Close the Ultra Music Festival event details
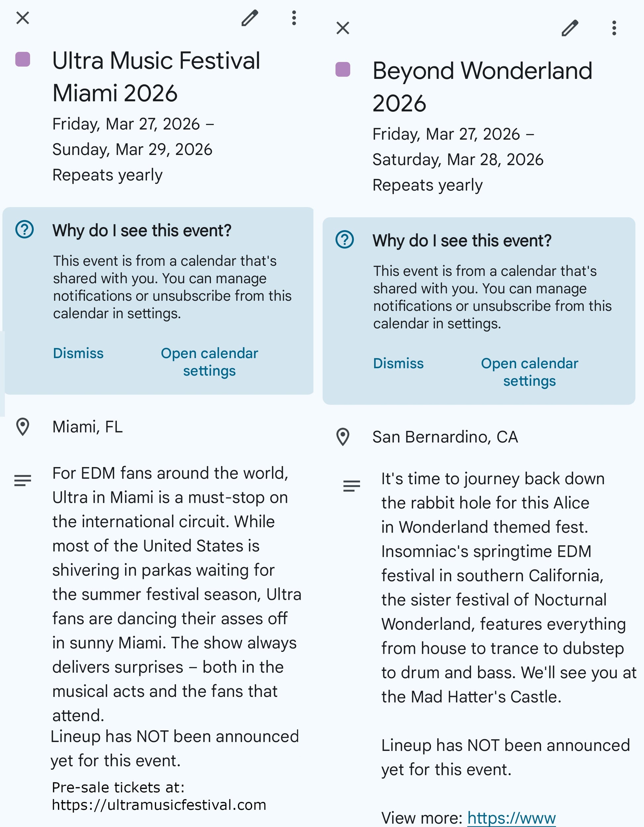644x827 pixels. [x=23, y=18]
